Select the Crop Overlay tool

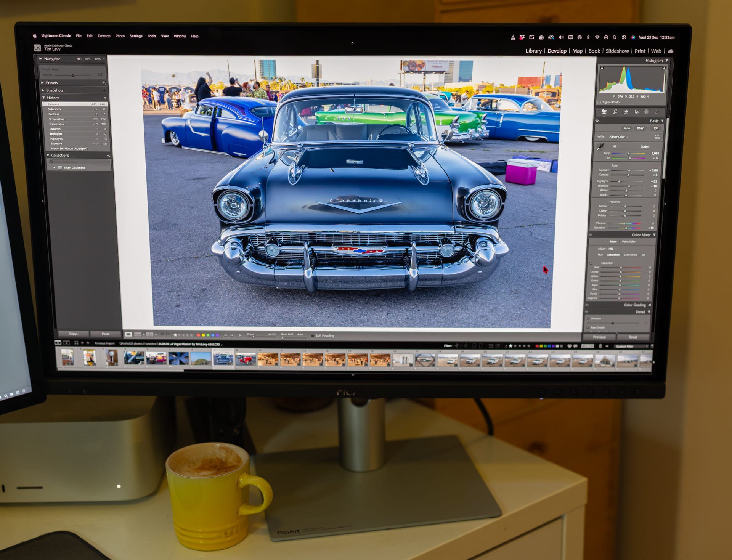click(x=615, y=112)
